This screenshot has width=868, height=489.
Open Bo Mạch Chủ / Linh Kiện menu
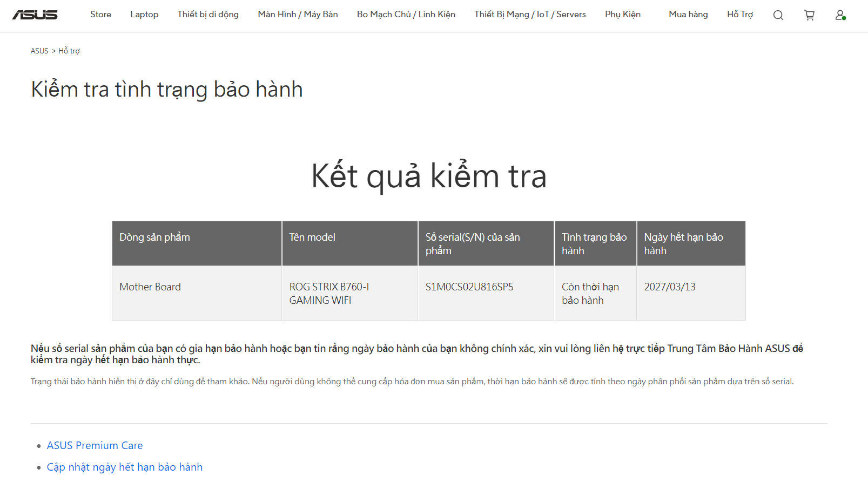[x=406, y=15]
